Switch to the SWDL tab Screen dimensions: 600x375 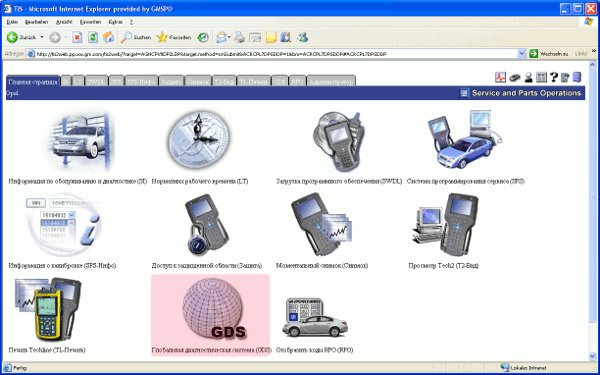(x=96, y=81)
